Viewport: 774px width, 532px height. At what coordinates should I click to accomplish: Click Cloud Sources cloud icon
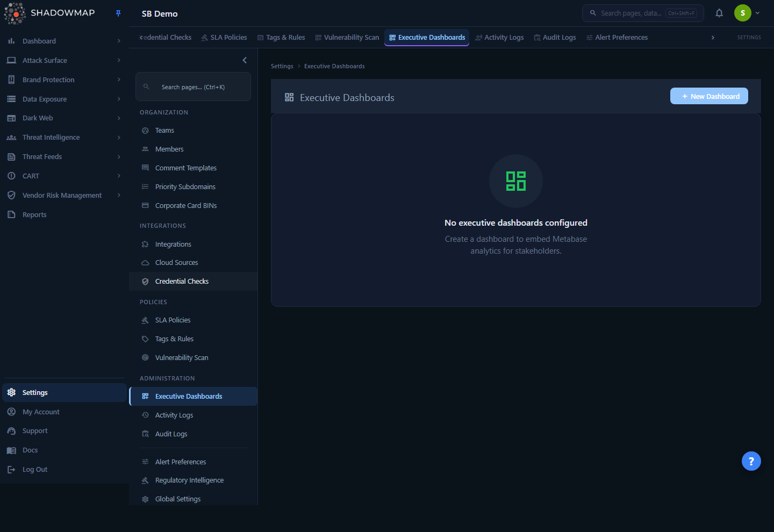145,263
